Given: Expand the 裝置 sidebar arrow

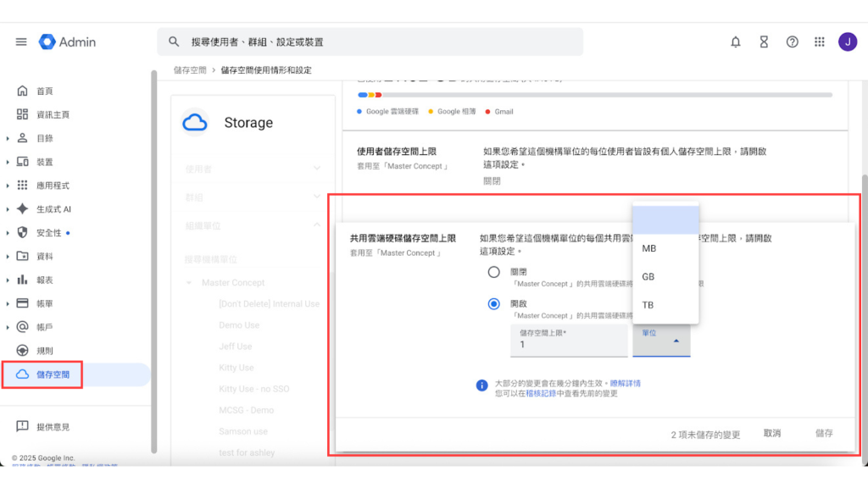Looking at the screenshot, I should click(7, 162).
